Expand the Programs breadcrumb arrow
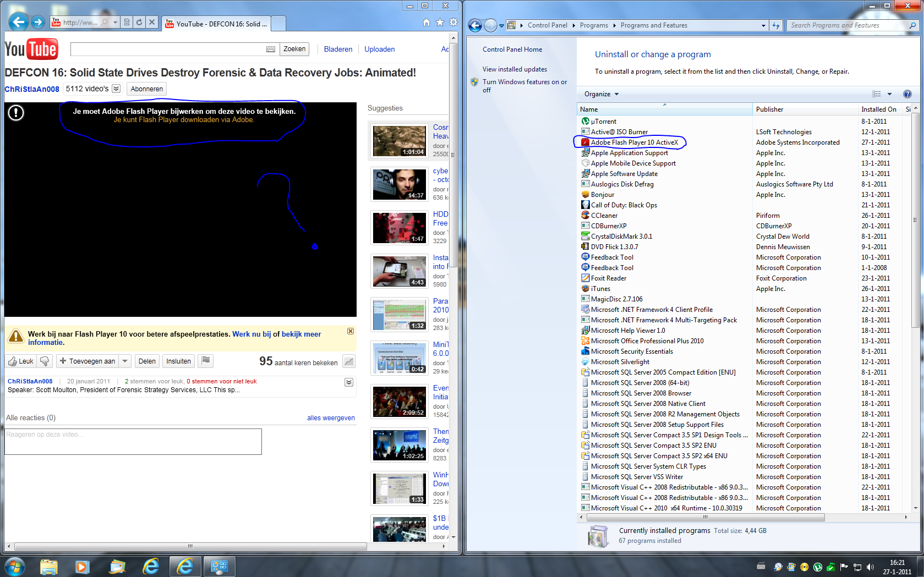Viewport: 924px width, 577px height. point(614,25)
